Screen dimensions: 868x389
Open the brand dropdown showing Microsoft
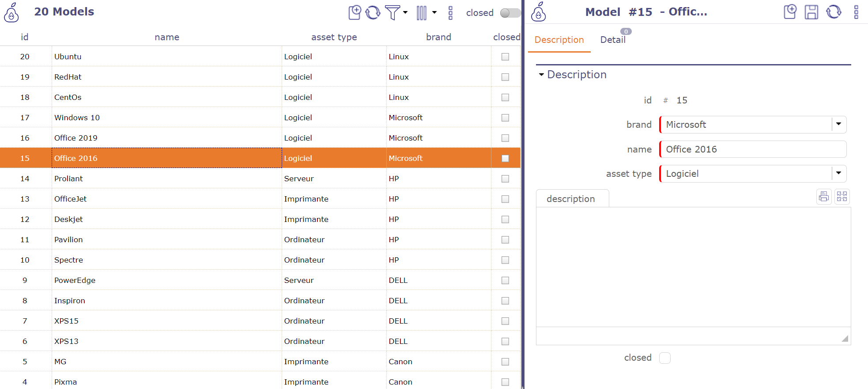point(838,125)
